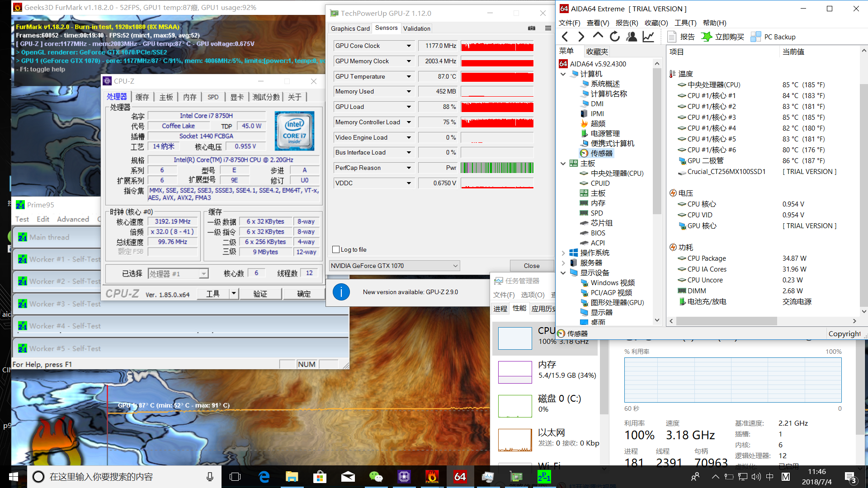
Task: Open Prime95 Advanced menu
Action: [x=73, y=219]
